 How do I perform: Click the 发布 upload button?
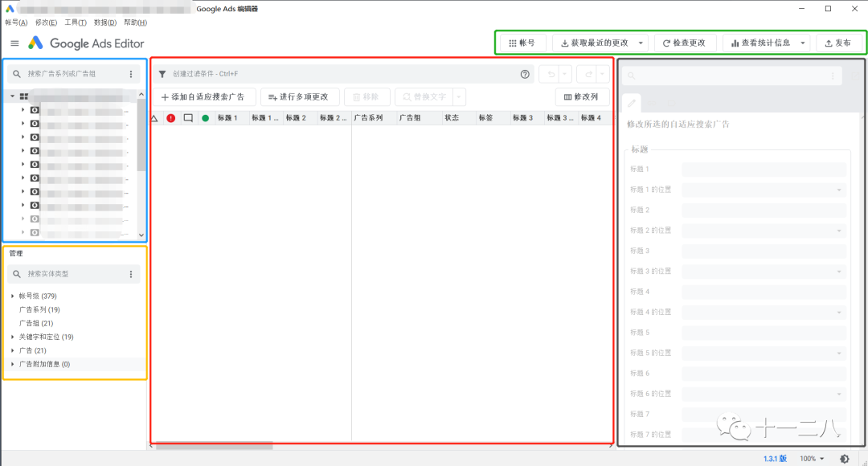click(838, 43)
